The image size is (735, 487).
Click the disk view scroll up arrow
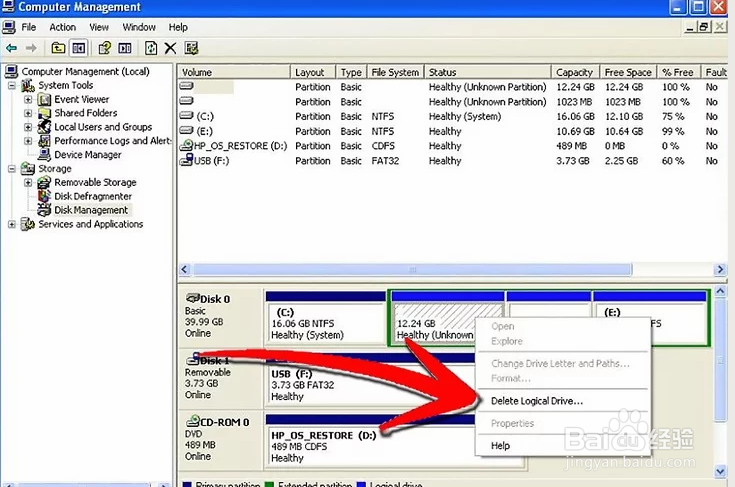coord(720,291)
